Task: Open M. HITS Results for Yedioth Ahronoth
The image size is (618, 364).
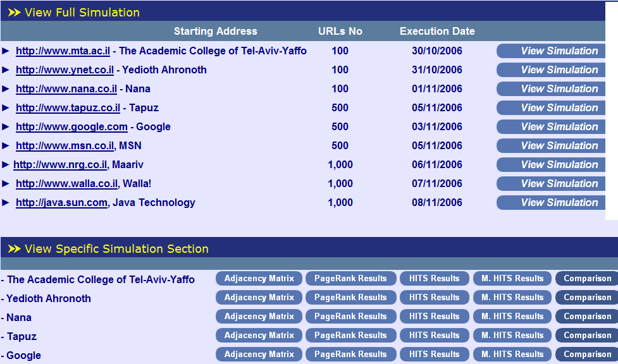Action: pos(512,298)
